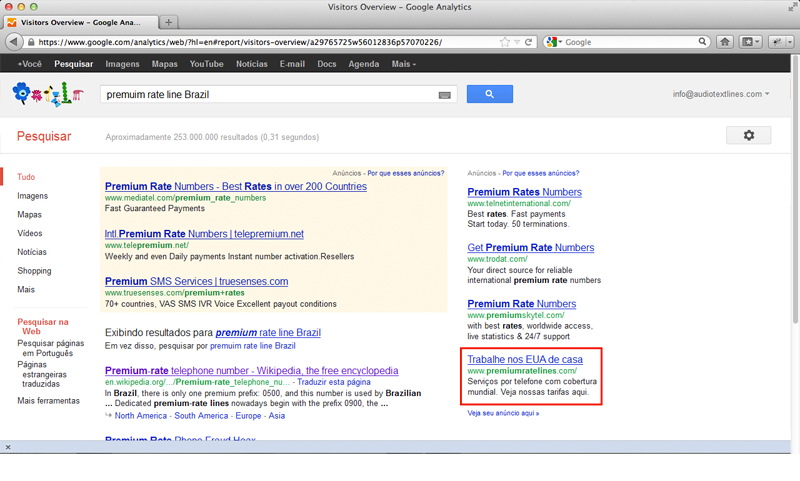Open Premium SMS Services truesenses.com ad
800x481 pixels.
point(196,281)
